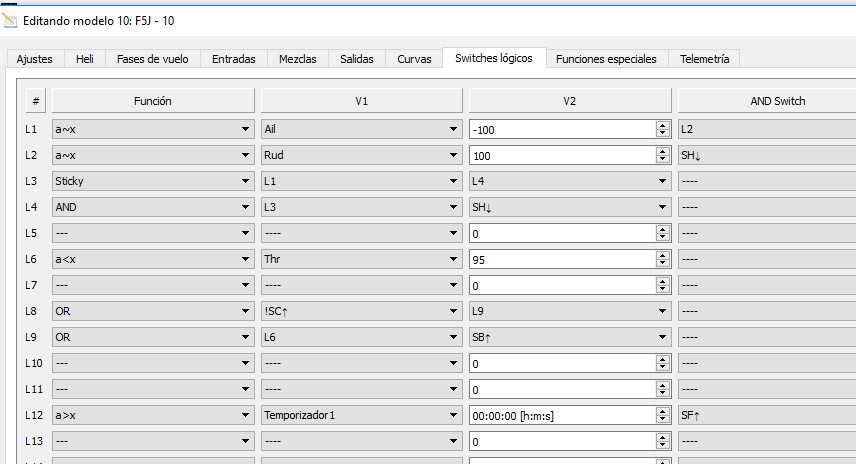Viewport: 856px width, 464px height.
Task: Open L1 Función dropdown showing a~x
Action: pos(152,129)
